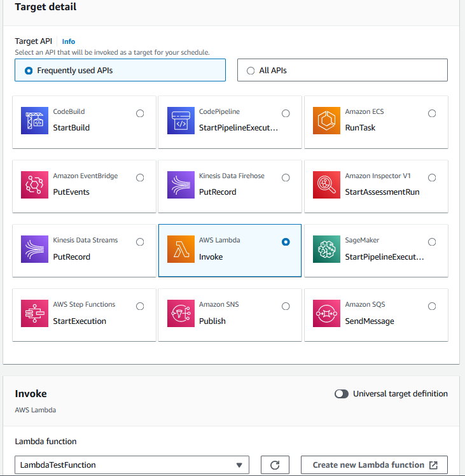Click the Amazon EventBridge icon
This screenshot has height=476, width=465.
(34, 185)
